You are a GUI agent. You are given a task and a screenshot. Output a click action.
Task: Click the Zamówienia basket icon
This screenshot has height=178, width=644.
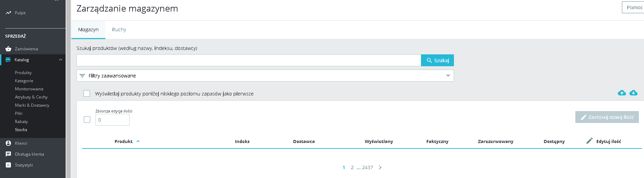tap(9, 49)
